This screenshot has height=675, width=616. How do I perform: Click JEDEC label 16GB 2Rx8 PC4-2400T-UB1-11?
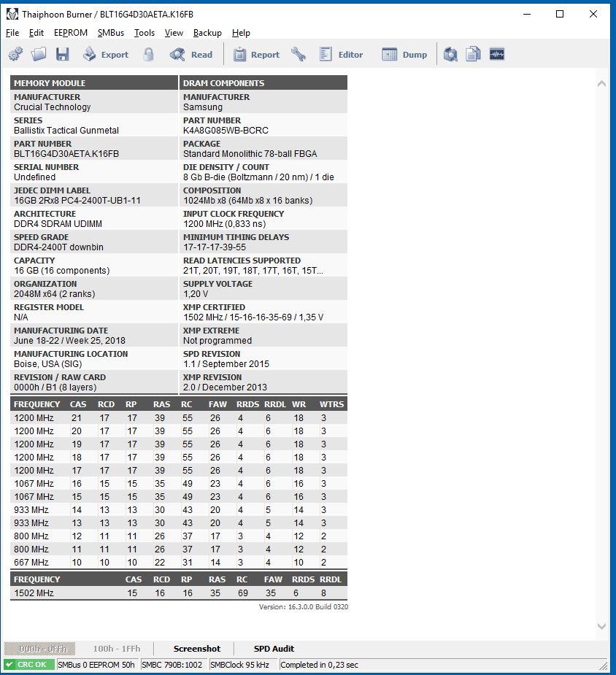click(77, 200)
